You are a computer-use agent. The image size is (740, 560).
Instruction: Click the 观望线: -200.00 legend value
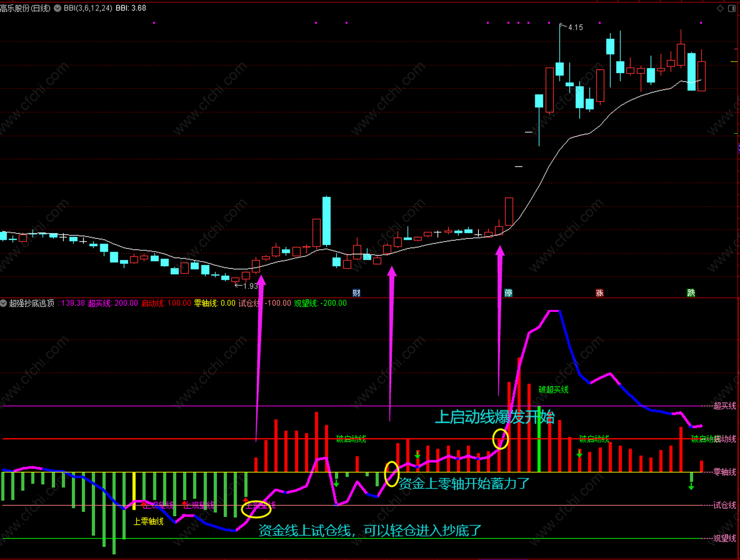320,303
